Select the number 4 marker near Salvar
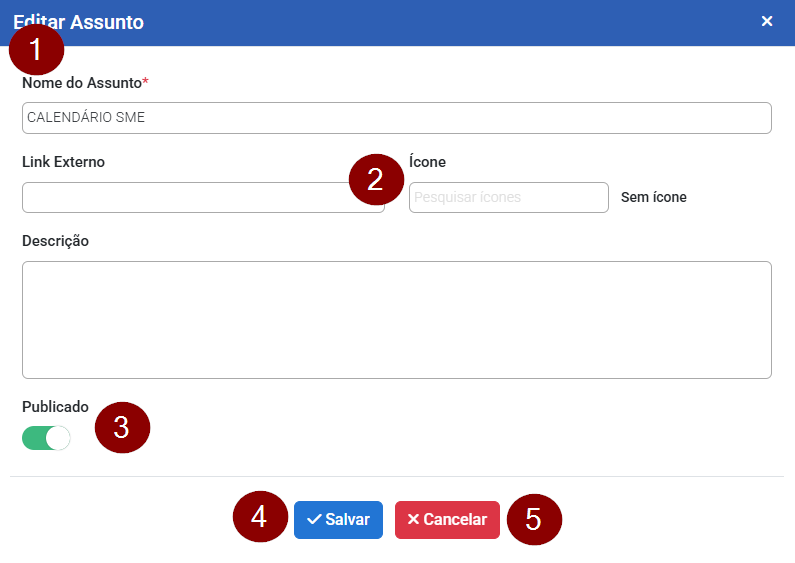The image size is (795, 563). pos(260,518)
